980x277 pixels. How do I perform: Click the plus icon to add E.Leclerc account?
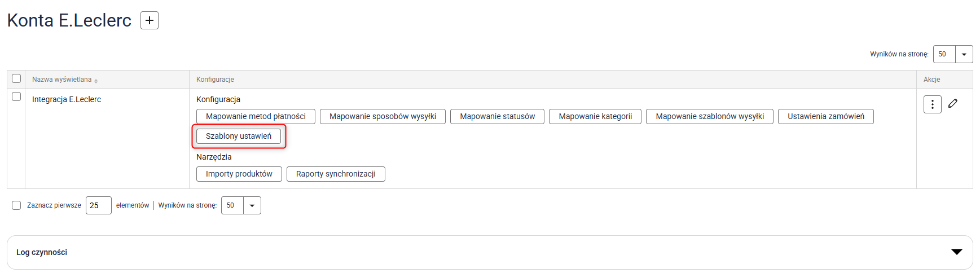(150, 20)
